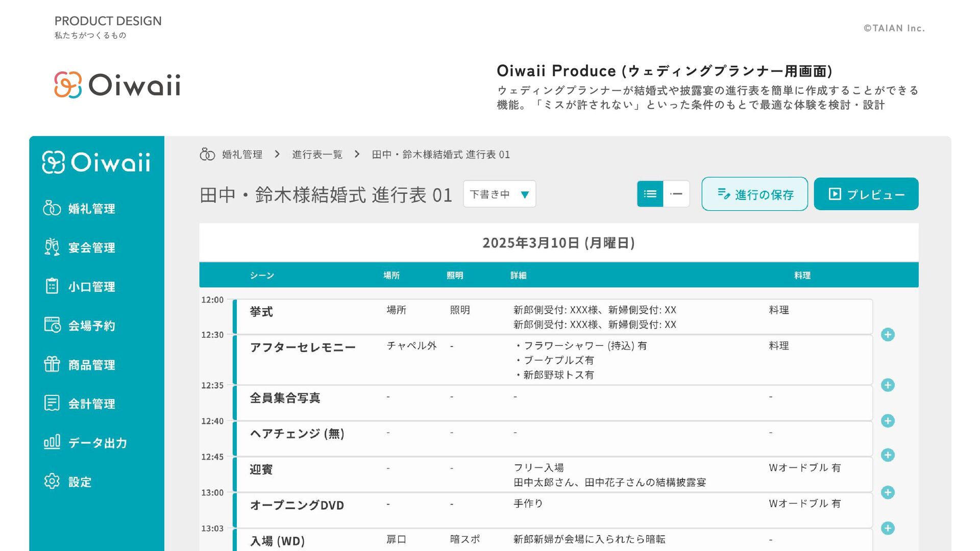This screenshot has height=551, width=980.
Task: Click the 13:00 time label
Action: 212,492
